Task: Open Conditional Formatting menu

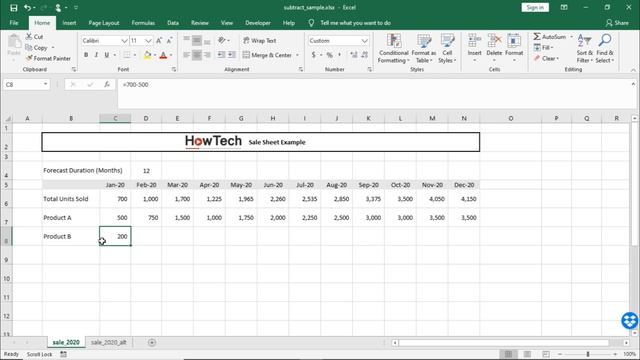Action: pyautogui.click(x=393, y=49)
